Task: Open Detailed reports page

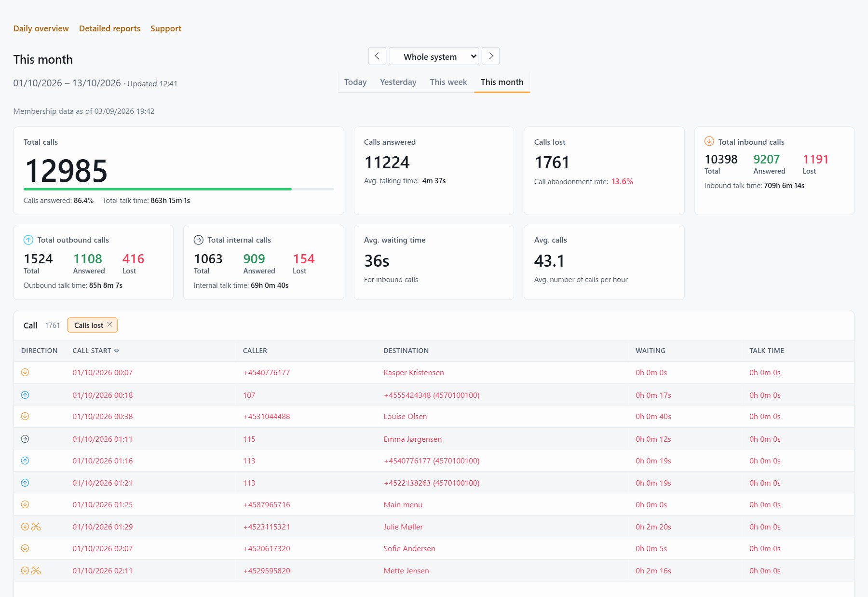Action: pyautogui.click(x=109, y=28)
